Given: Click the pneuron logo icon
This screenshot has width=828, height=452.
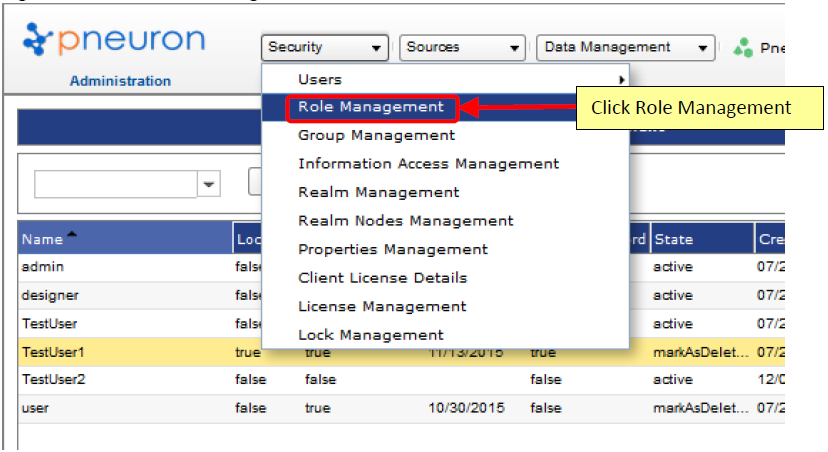Looking at the screenshot, I should pyautogui.click(x=37, y=39).
